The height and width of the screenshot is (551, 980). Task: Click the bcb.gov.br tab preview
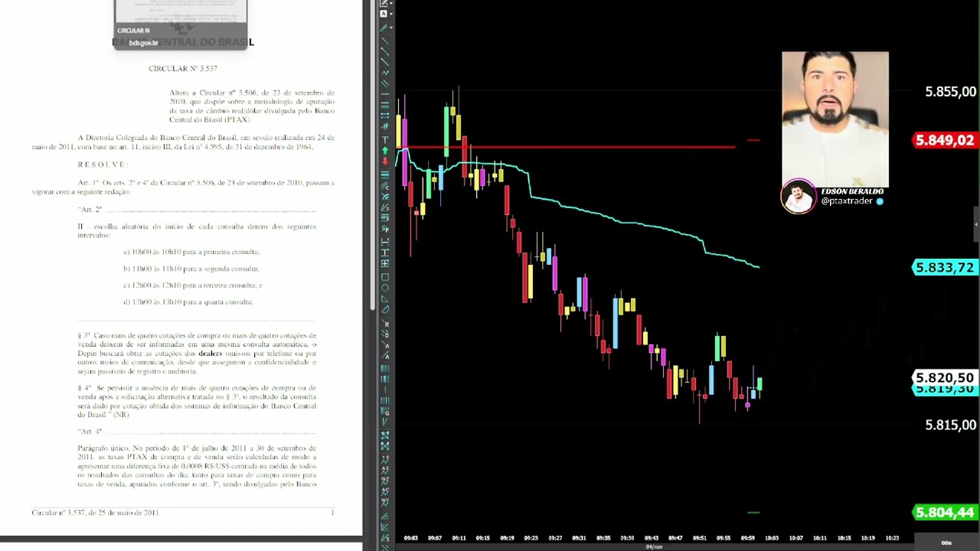pos(181,24)
